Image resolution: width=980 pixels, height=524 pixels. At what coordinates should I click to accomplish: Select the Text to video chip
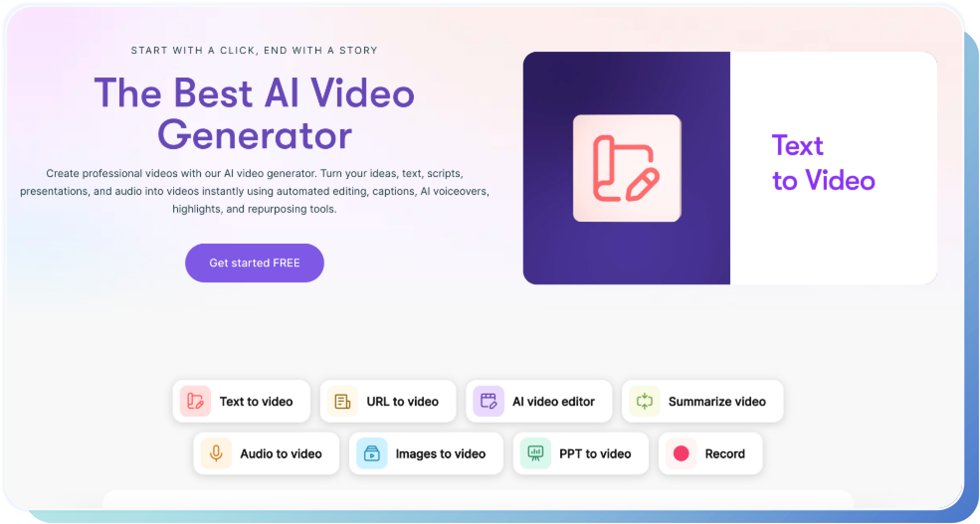click(x=242, y=401)
